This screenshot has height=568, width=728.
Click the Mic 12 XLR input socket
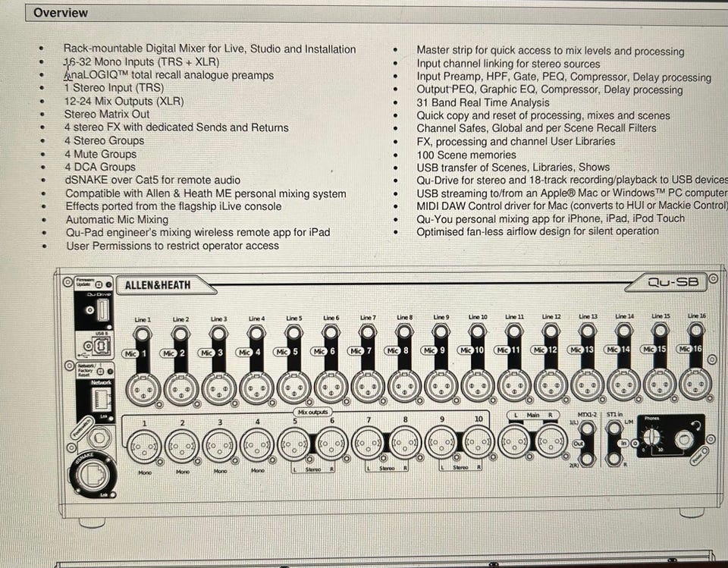tap(551, 385)
